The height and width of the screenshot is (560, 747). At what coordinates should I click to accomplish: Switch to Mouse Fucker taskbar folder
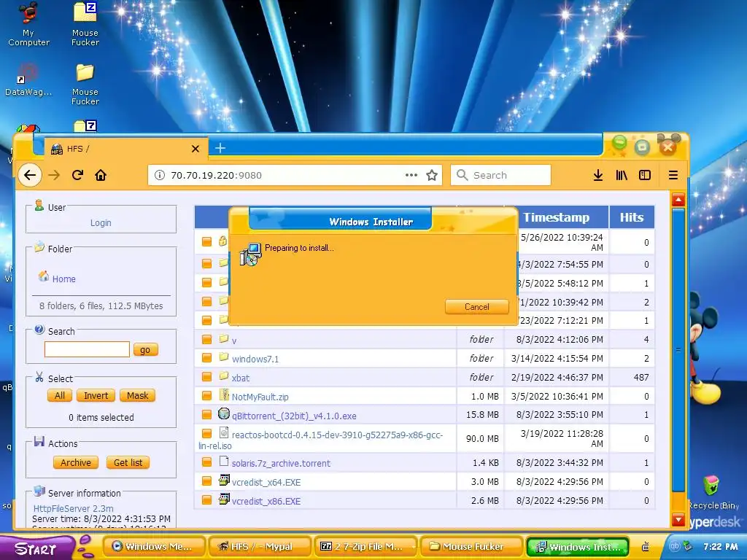pyautogui.click(x=471, y=547)
